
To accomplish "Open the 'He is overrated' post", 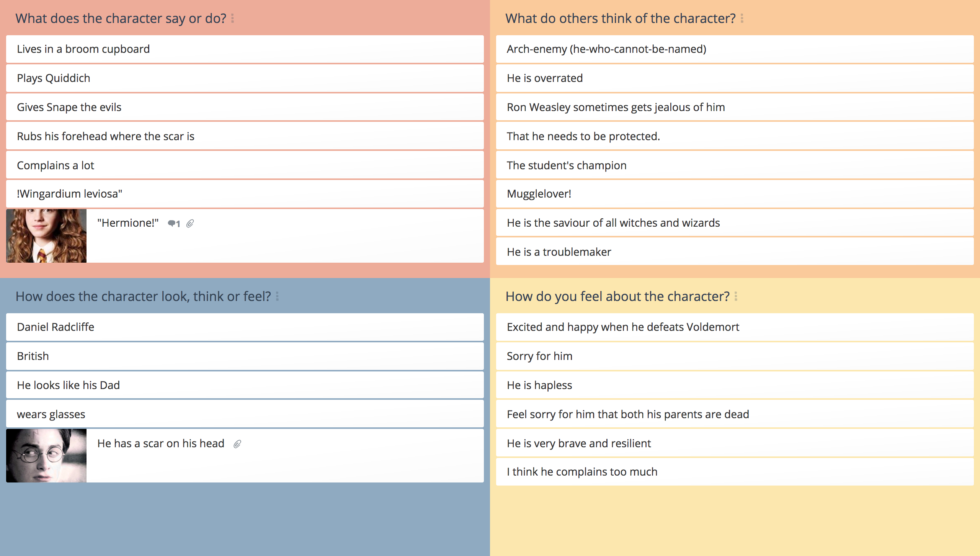I will 735,78.
